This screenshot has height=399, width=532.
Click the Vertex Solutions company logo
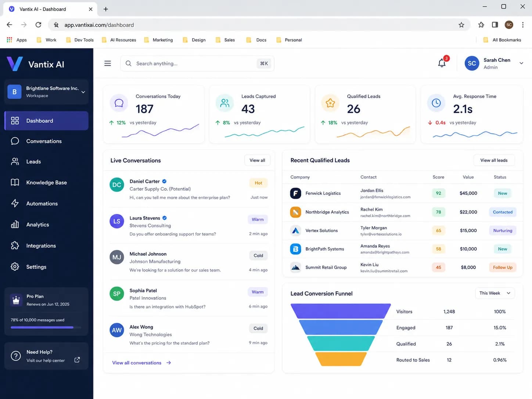295,230
